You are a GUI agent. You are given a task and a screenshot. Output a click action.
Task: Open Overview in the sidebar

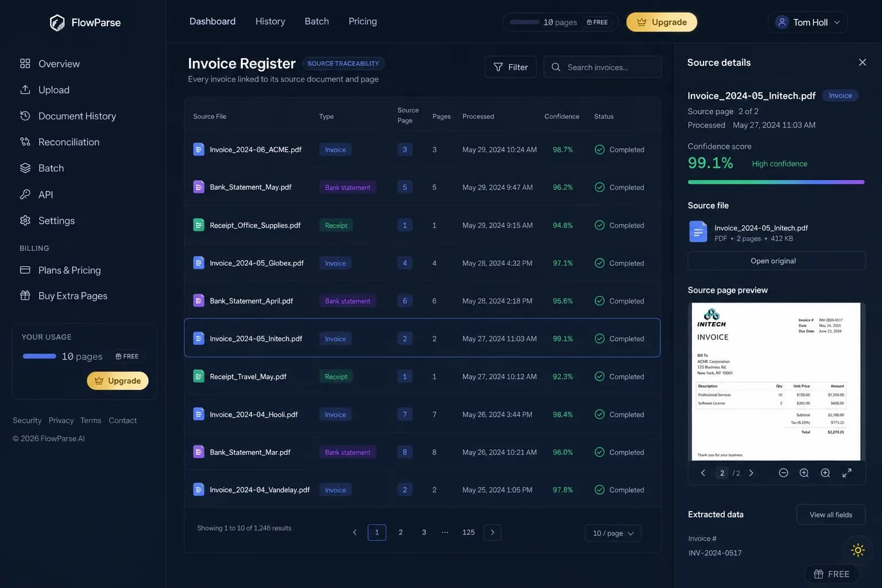50,64
